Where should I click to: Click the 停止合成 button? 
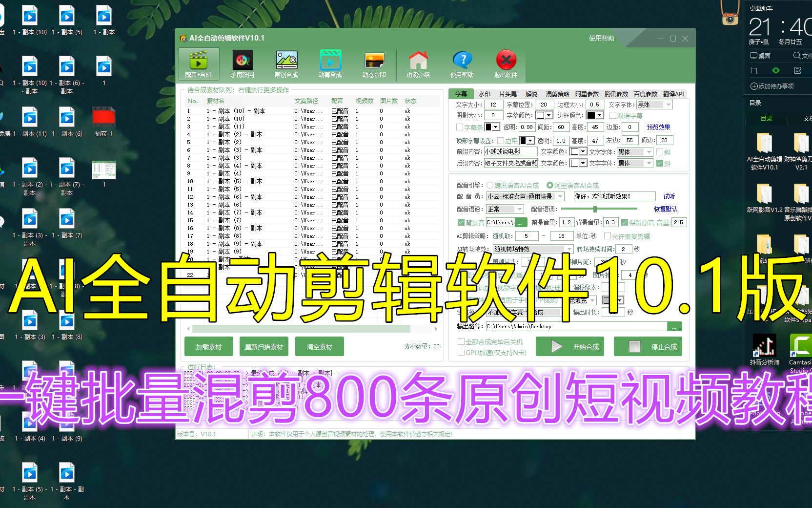[x=648, y=347]
